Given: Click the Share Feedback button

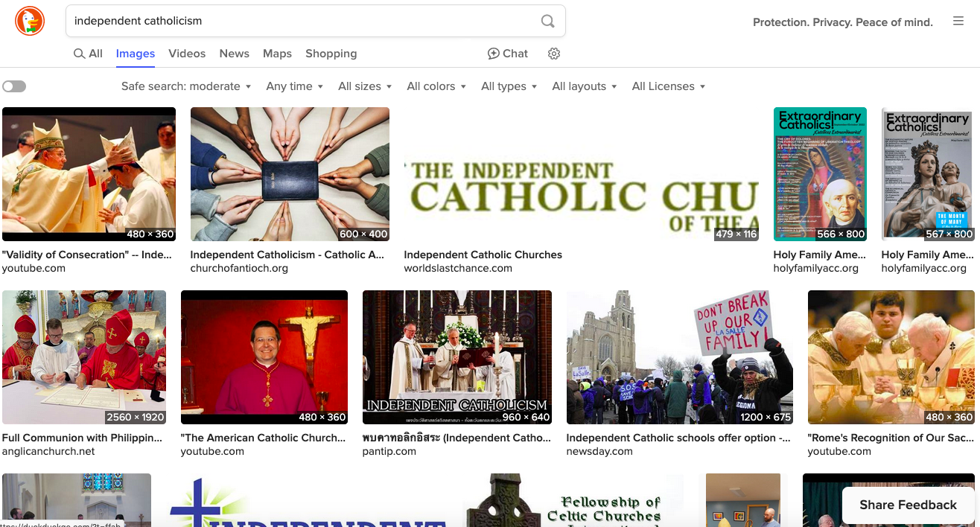Looking at the screenshot, I should [x=908, y=505].
